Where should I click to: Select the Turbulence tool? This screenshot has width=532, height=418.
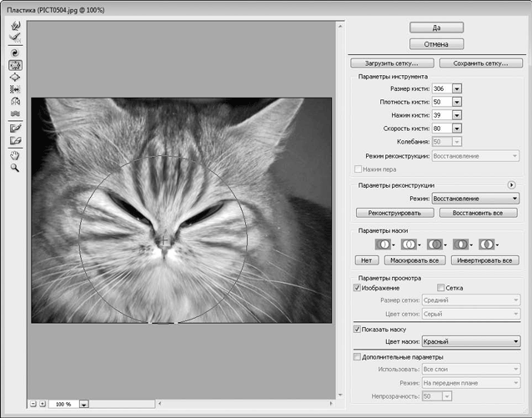pyautogui.click(x=15, y=113)
